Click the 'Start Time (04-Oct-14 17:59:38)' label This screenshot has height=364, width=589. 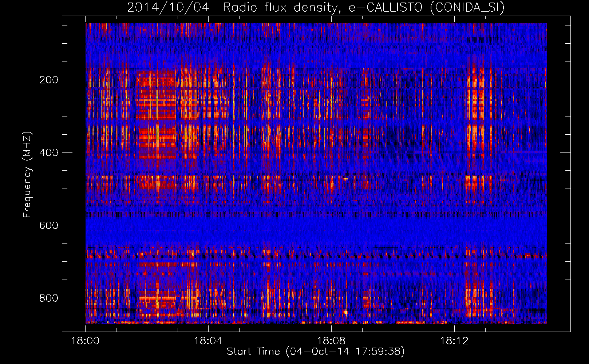(316, 352)
